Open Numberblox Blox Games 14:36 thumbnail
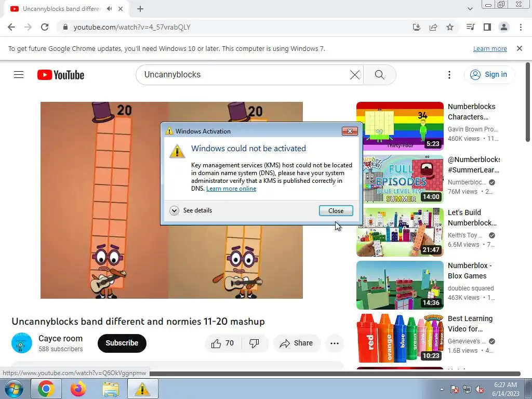 click(400, 285)
